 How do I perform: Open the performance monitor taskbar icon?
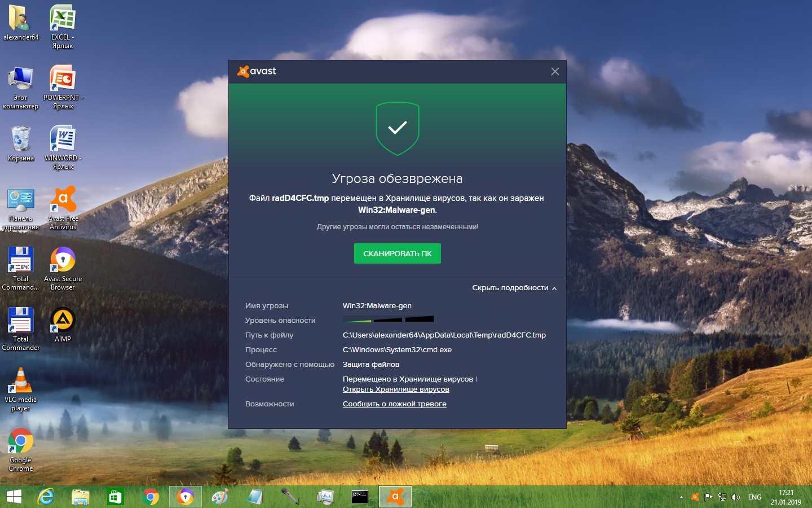[325, 497]
